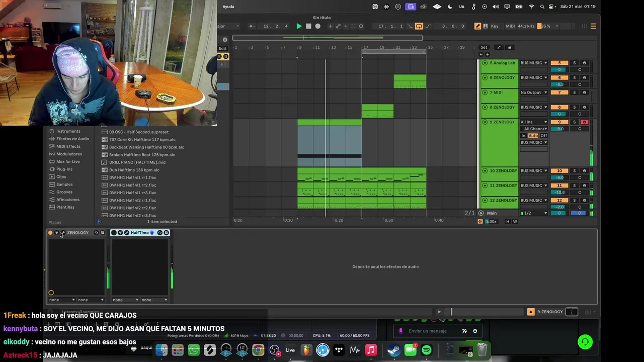This screenshot has height=362, width=644.
Task: Click the HalfTime plug-in wrench icon
Action: pyautogui.click(x=126, y=233)
